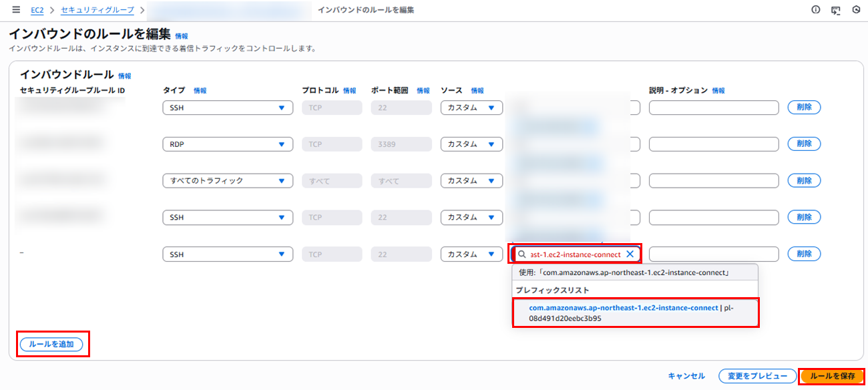Image resolution: width=868 pixels, height=390 pixels.
Task: Open 情報 link for プロトコル column
Action: click(350, 90)
